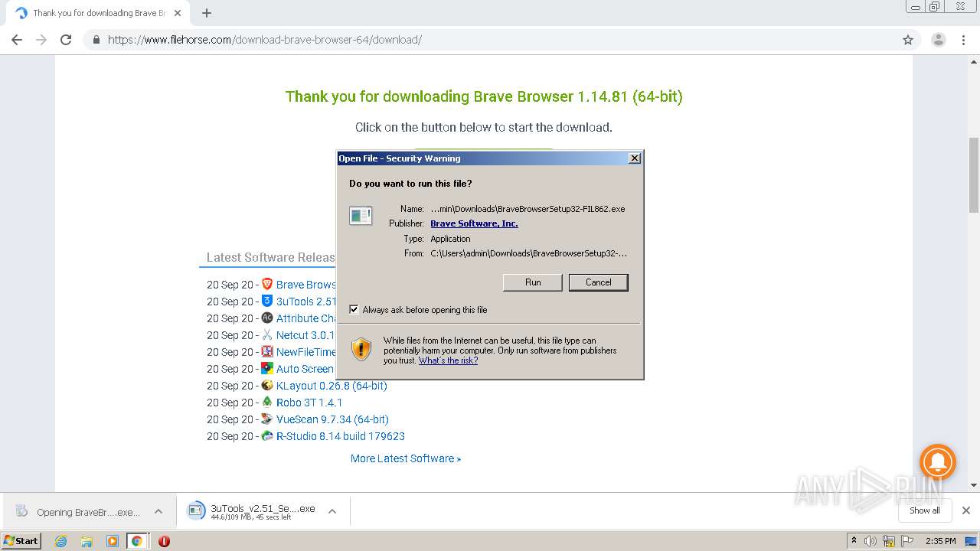The image size is (980, 551).
Task: Open the Windows Start menu
Action: [21, 540]
